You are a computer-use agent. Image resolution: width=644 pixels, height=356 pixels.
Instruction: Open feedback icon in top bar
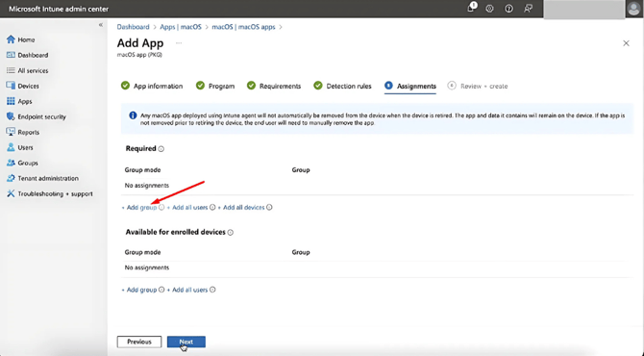529,9
